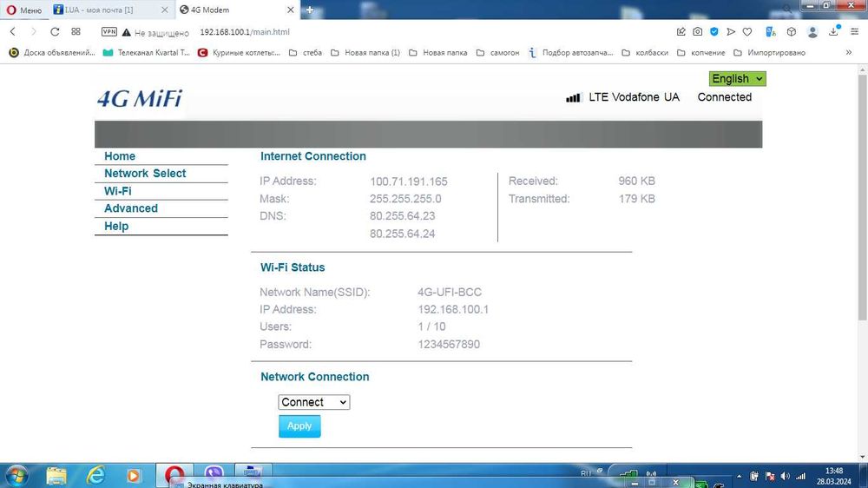Open the копчение bookmark folder

click(700, 53)
